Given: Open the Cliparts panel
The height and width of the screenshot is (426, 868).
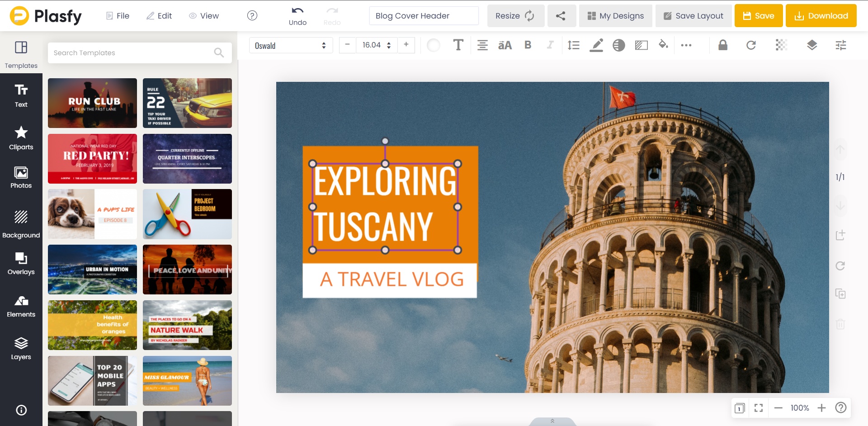Looking at the screenshot, I should 21,138.
